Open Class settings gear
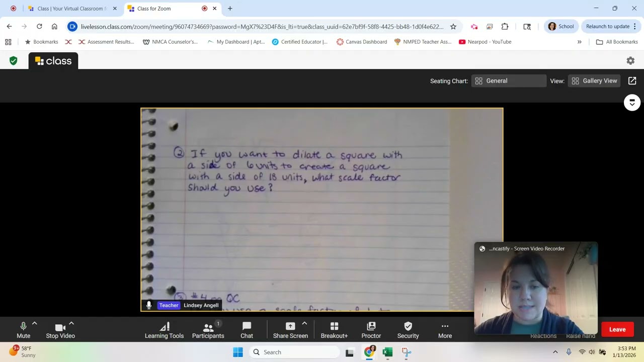644x362 pixels. (630, 61)
